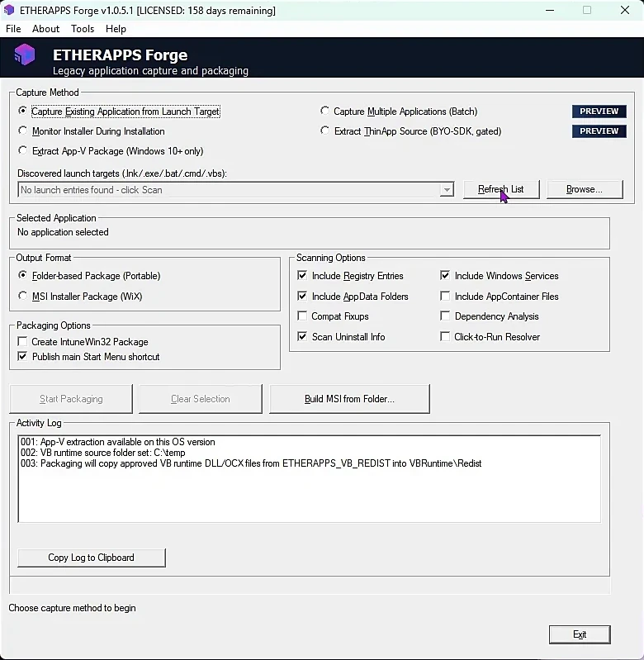The image size is (644, 660).
Task: Click Copy Log to Clipboard button
Action: click(x=92, y=558)
